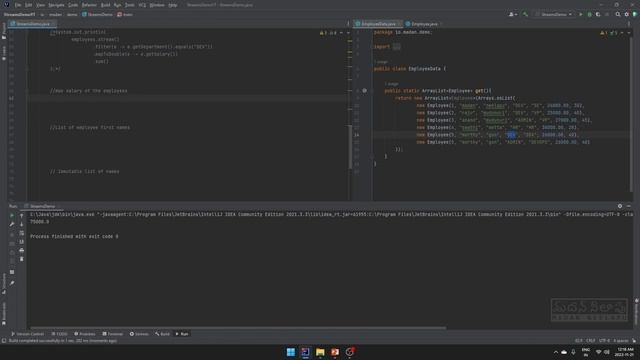Open the Run tool window button
This screenshot has height=360, width=640.
tap(182, 334)
